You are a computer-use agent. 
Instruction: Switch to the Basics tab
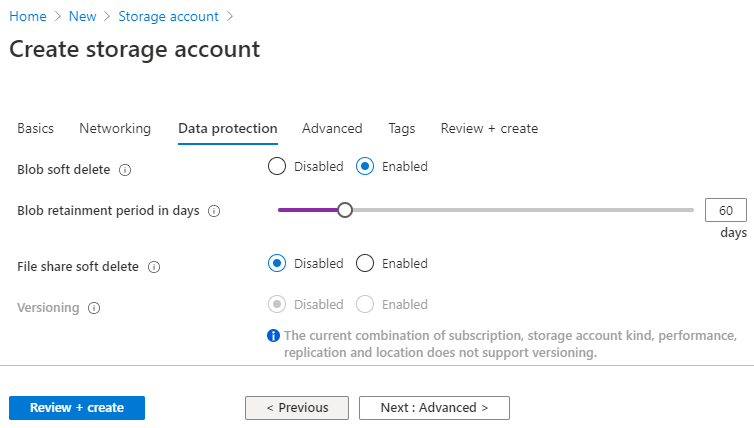tap(36, 128)
